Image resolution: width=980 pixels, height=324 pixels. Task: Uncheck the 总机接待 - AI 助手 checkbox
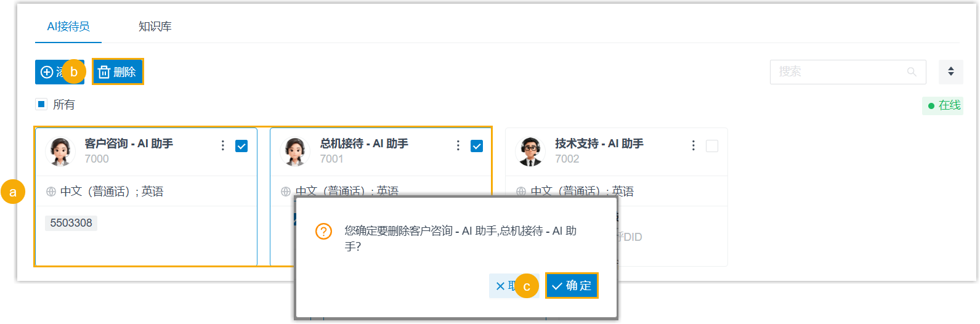[x=477, y=146]
